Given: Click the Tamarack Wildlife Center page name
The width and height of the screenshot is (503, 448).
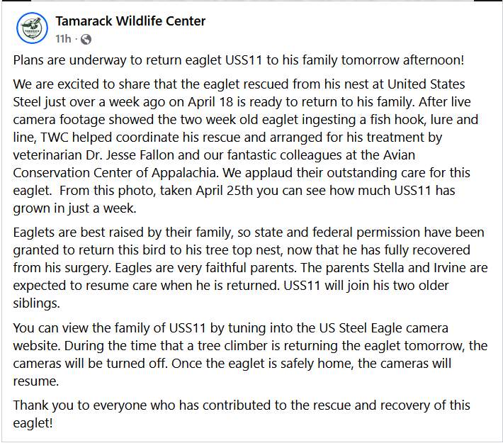Looking at the screenshot, I should click(130, 21).
